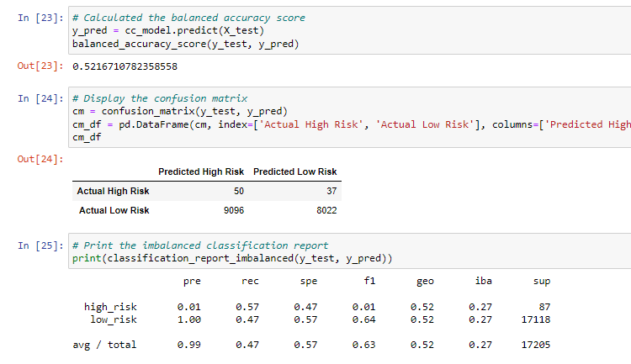631x364 pixels.
Task: Click the line 'y_pred = cc_model.predict(X_test)'
Action: (168, 30)
